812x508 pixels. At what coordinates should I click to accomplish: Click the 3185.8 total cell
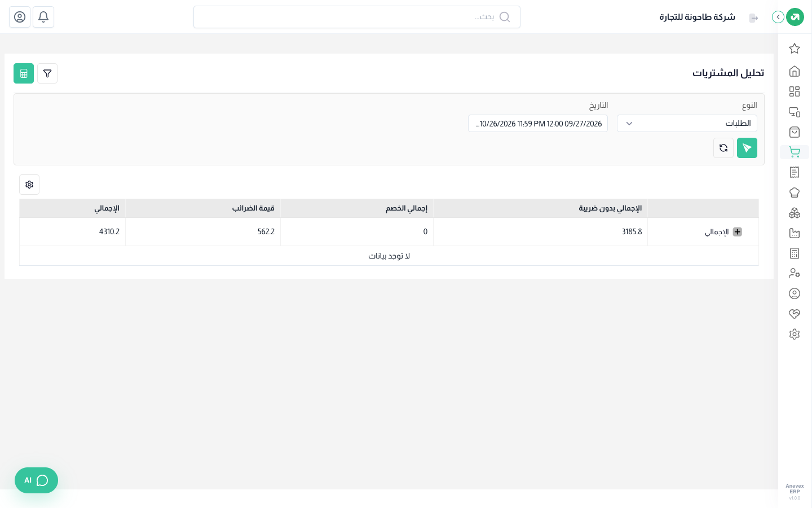coord(540,232)
